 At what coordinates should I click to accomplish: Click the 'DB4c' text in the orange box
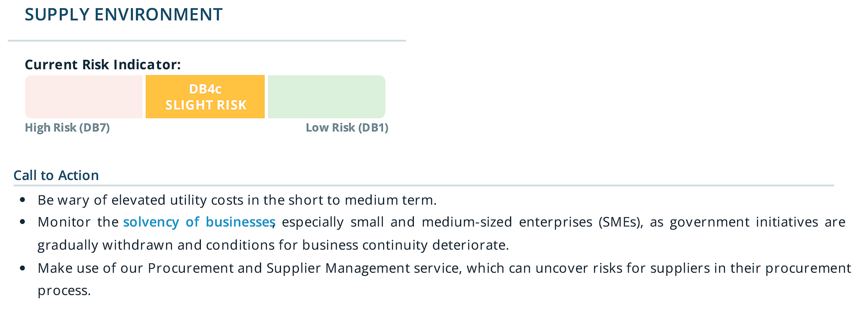[x=205, y=89]
